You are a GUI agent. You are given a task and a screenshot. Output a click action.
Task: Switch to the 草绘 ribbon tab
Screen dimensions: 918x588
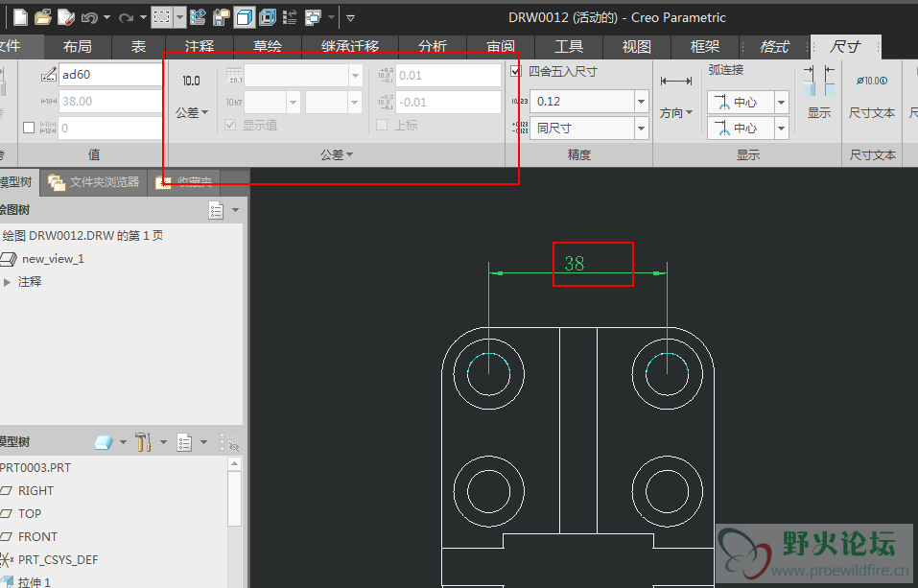click(x=268, y=46)
